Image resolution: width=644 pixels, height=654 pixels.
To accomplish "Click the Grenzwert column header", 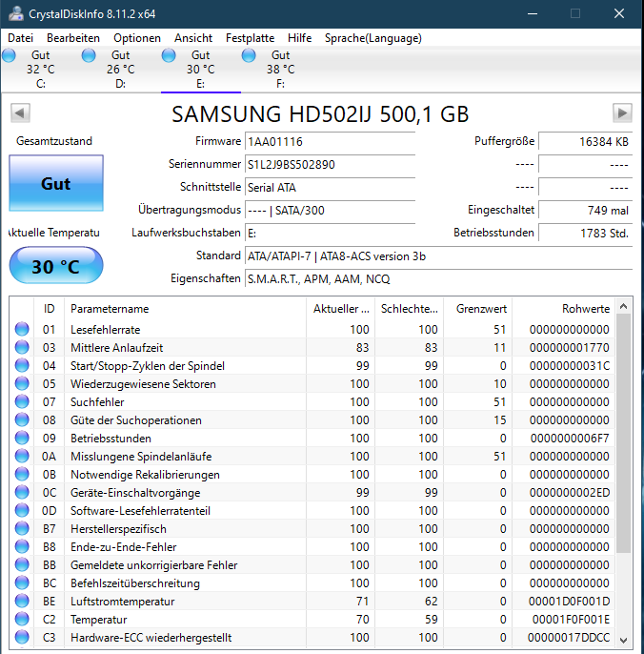I will click(x=478, y=309).
